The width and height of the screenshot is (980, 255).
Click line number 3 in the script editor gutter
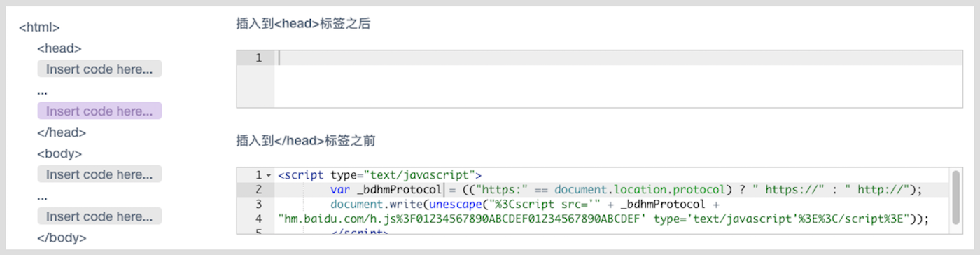point(259,204)
